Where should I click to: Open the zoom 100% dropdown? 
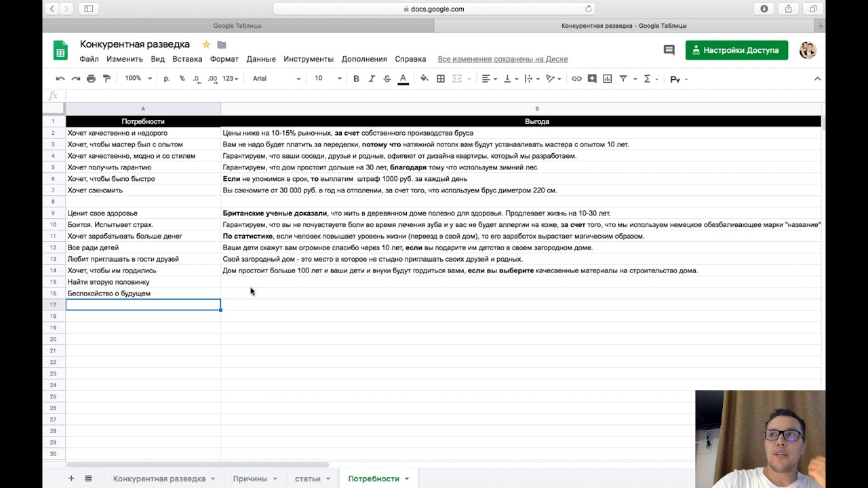pyautogui.click(x=138, y=79)
